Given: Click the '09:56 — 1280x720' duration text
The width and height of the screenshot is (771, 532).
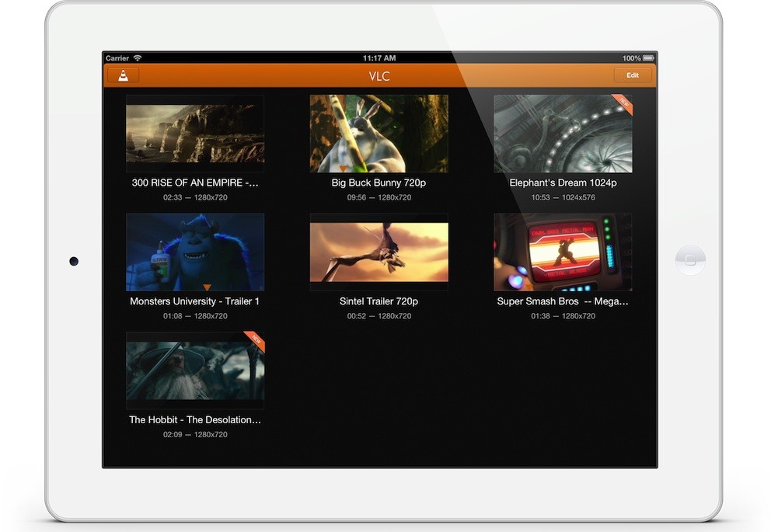Looking at the screenshot, I should pos(379,197).
